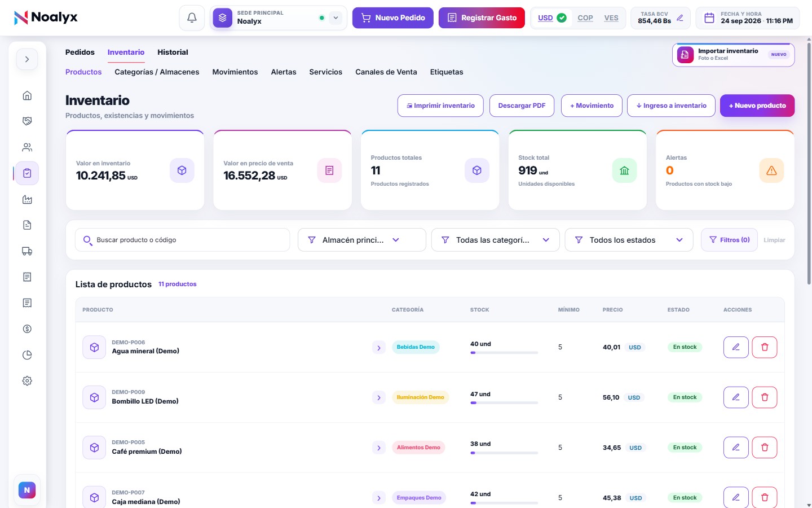Expand the Café premium (Demo) row chevron
812x508 pixels.
(x=379, y=448)
